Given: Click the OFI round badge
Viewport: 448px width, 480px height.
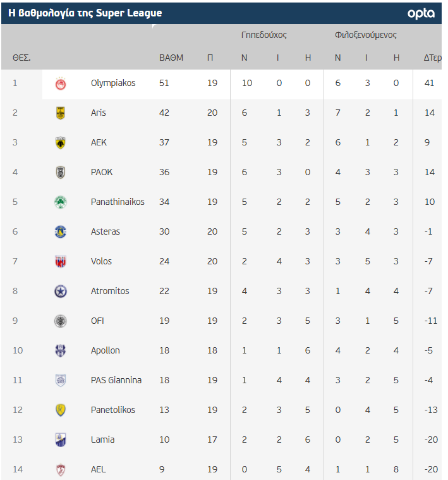Looking at the screenshot, I should [x=61, y=321].
